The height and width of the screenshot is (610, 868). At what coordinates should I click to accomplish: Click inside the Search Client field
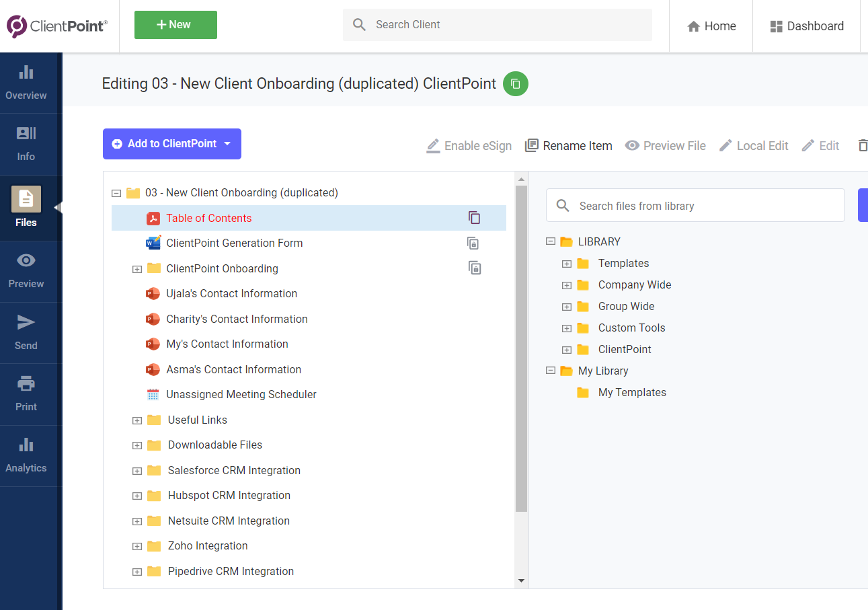tap(498, 24)
